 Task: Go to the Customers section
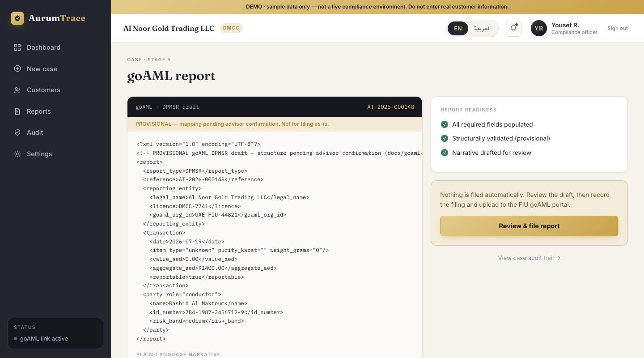coord(55,90)
